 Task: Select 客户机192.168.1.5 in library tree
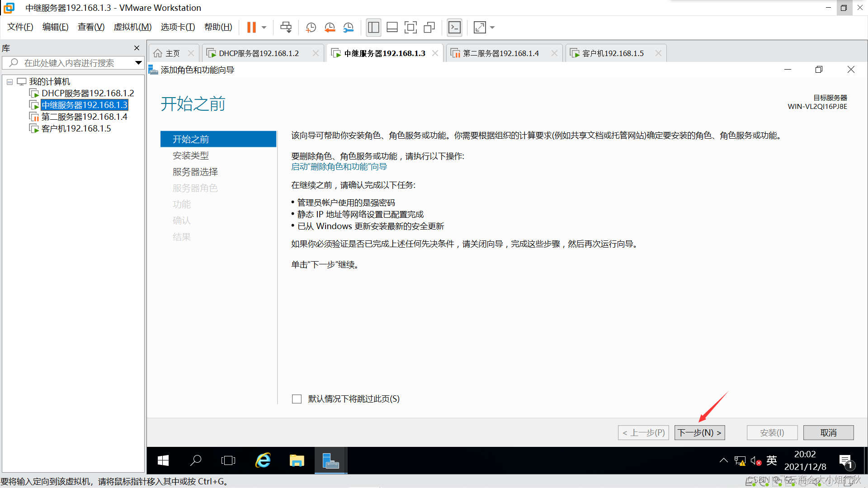(76, 129)
